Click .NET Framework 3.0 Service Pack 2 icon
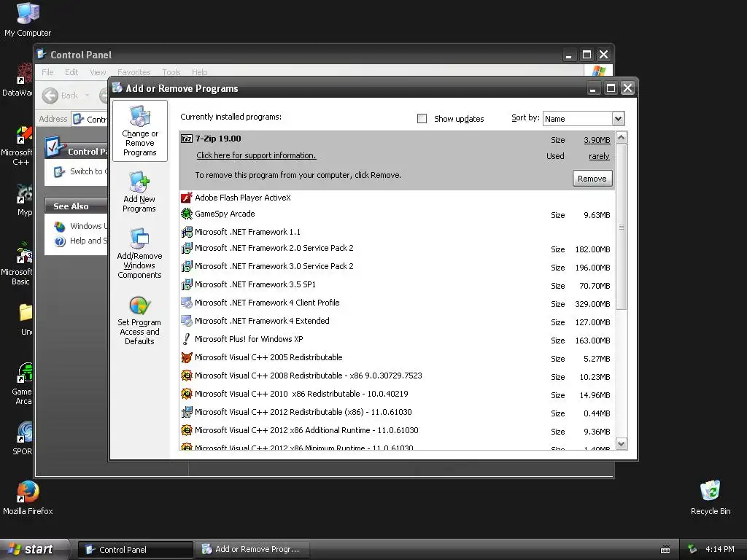Image resolution: width=747 pixels, height=560 pixels. pyautogui.click(x=187, y=266)
